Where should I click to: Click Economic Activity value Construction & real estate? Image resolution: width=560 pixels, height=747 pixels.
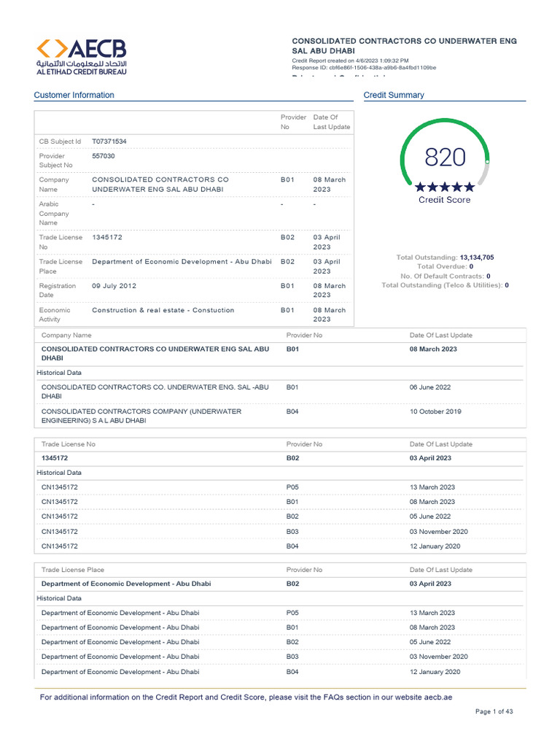coord(163,310)
